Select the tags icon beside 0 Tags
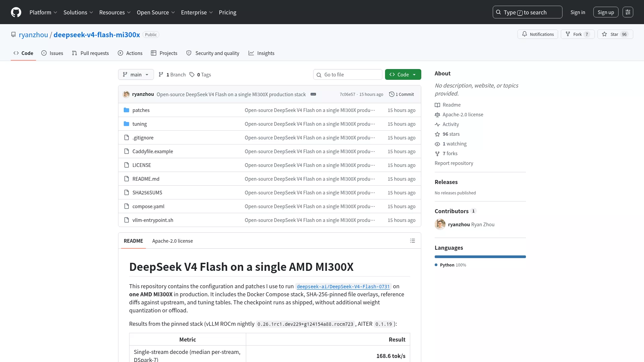Screen dimensions: 644x362 [x=192, y=75]
